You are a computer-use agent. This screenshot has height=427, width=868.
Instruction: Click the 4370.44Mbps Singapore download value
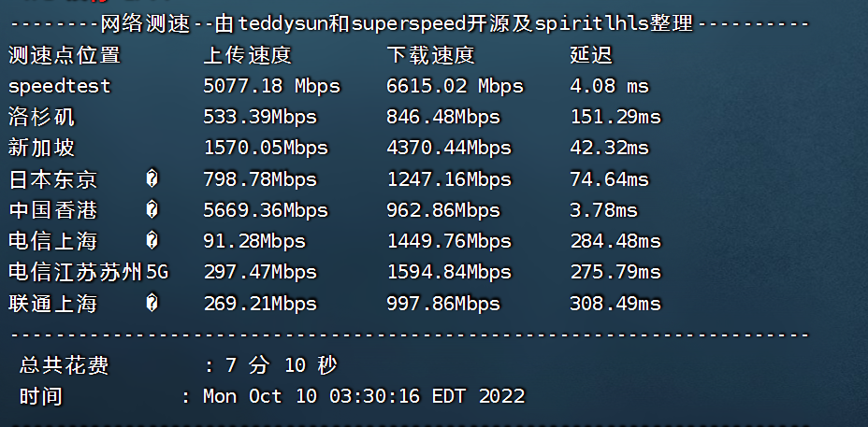click(x=449, y=149)
